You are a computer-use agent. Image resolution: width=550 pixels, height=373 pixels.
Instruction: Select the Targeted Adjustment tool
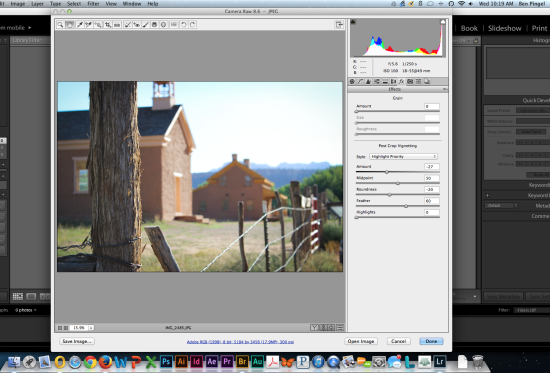point(98,25)
